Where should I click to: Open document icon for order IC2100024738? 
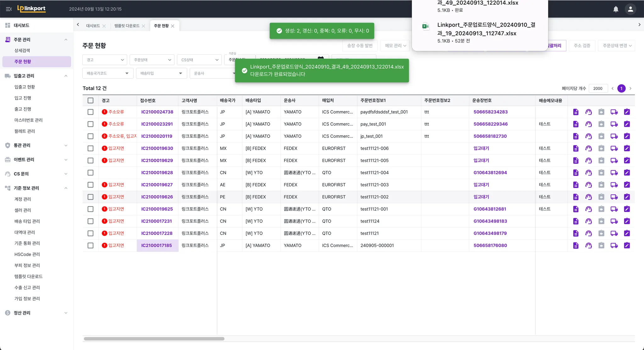pos(575,112)
